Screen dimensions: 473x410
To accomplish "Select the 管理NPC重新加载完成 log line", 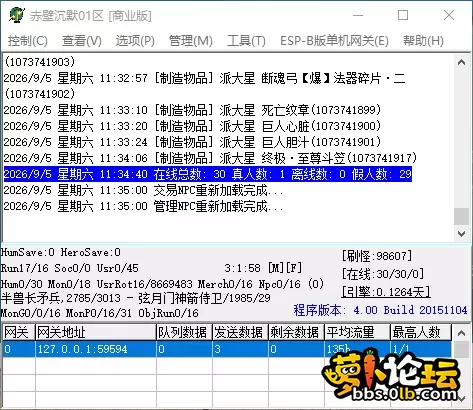I will pyautogui.click(x=143, y=206).
